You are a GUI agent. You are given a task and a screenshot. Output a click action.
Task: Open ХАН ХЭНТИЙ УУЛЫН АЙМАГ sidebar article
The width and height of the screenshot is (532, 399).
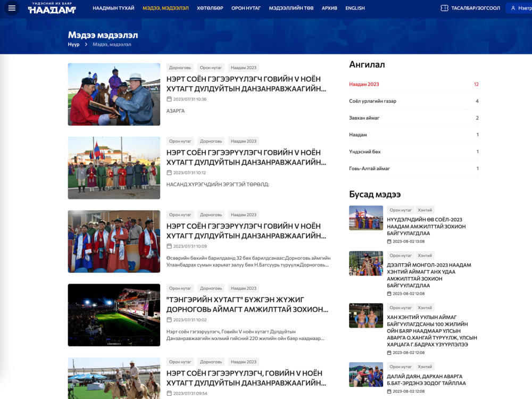click(432, 331)
